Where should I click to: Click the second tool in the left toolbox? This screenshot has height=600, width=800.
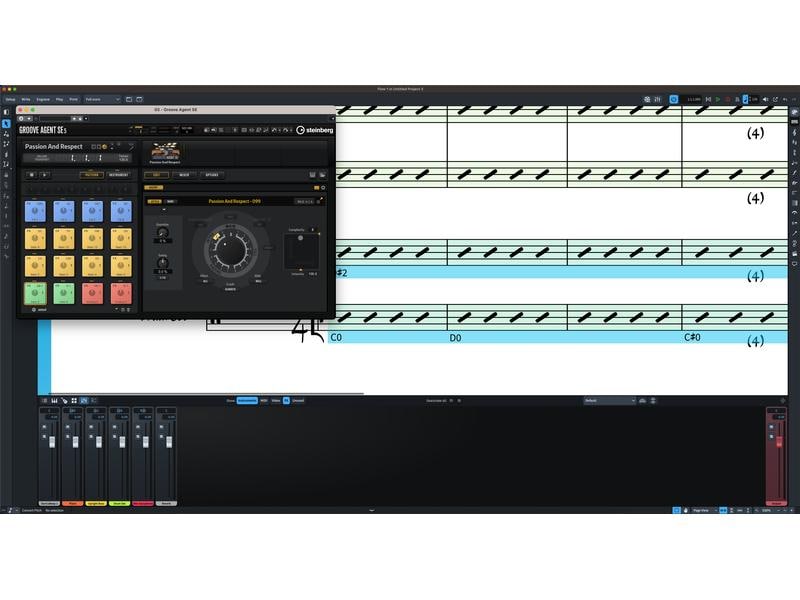tap(6, 134)
